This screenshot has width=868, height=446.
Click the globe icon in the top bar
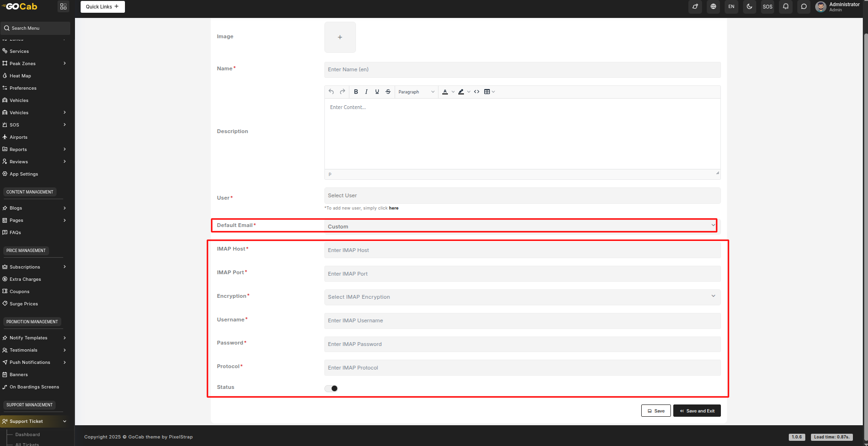713,7
